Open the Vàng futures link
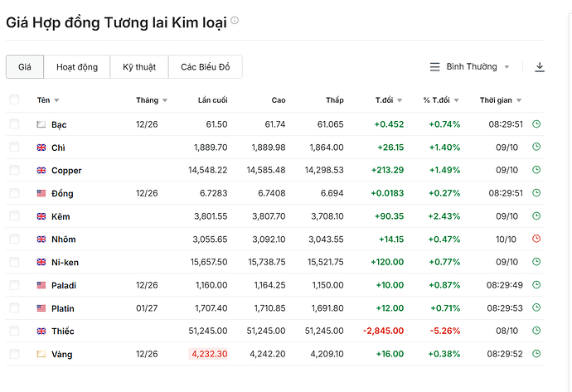The image size is (572, 392). pos(61,355)
